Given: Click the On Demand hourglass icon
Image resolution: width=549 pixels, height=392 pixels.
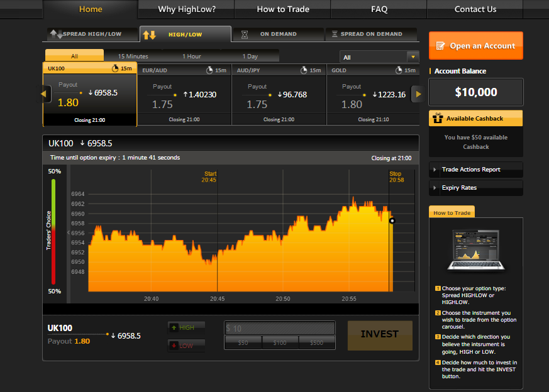Looking at the screenshot, I should tap(245, 35).
